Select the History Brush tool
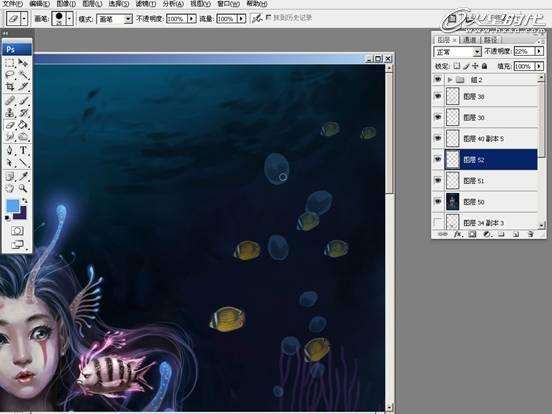Image resolution: width=552 pixels, height=414 pixels. pos(23,113)
